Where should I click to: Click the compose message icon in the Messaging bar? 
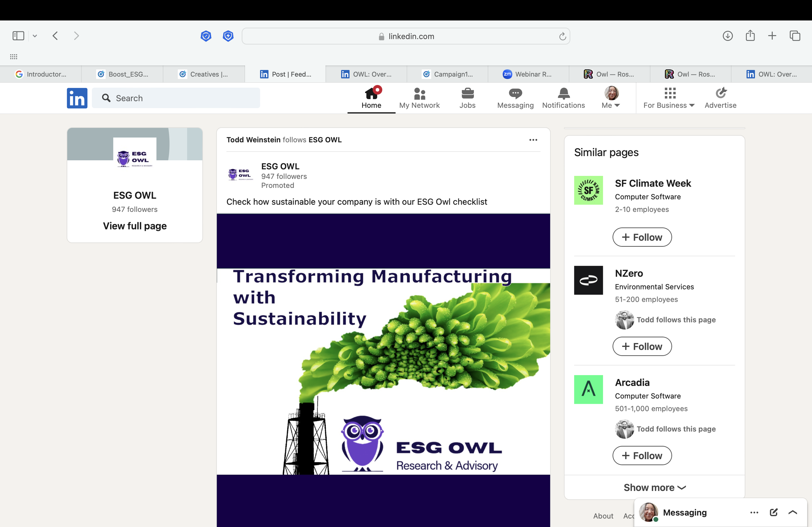coord(773,512)
